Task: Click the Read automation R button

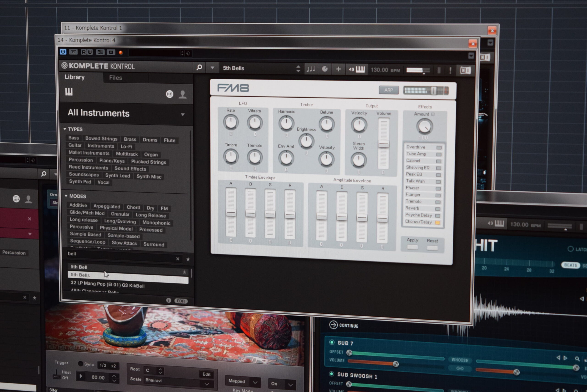Action: click(x=83, y=52)
